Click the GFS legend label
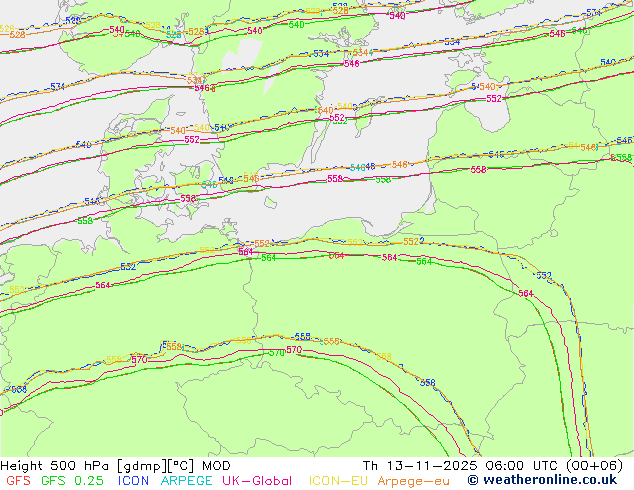 pyautogui.click(x=19, y=481)
